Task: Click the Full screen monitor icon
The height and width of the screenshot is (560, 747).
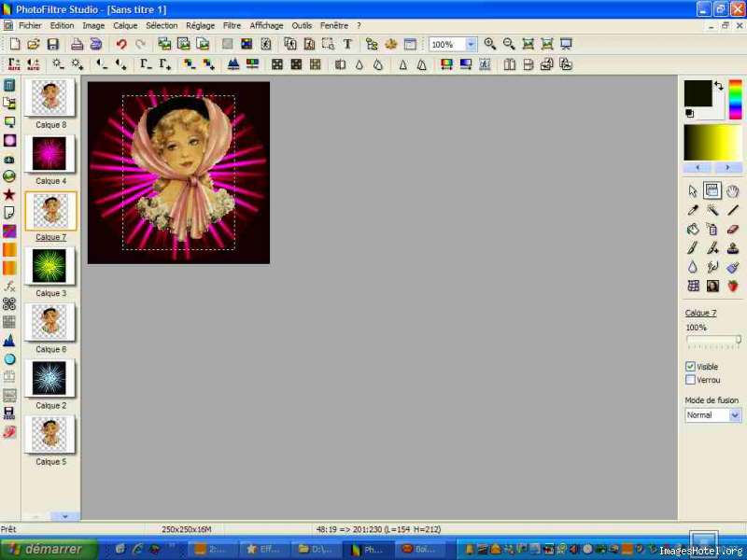Action: [566, 44]
